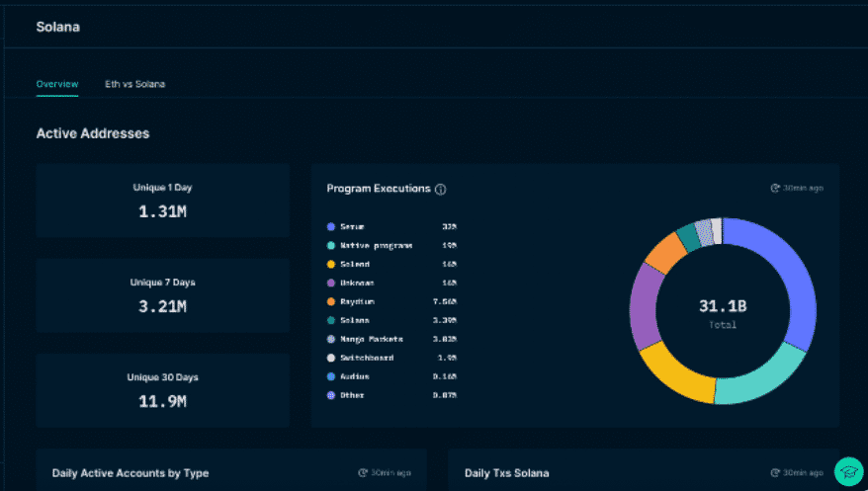Click the Program Executions heading

tap(379, 189)
